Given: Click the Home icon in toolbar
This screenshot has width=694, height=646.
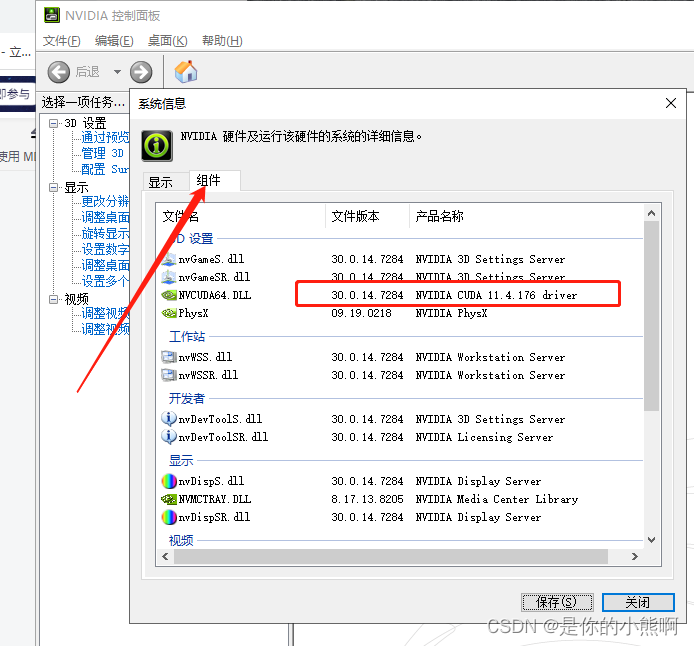Looking at the screenshot, I should point(186,72).
